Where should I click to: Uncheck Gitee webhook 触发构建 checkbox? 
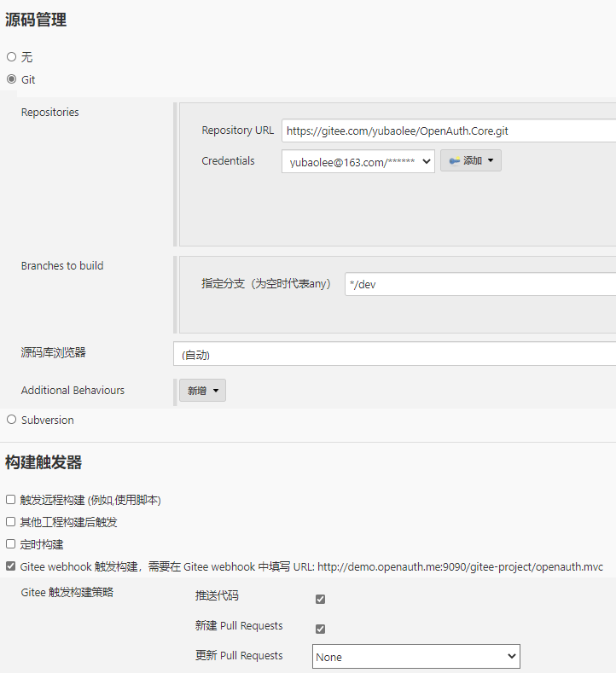pyautogui.click(x=11, y=566)
